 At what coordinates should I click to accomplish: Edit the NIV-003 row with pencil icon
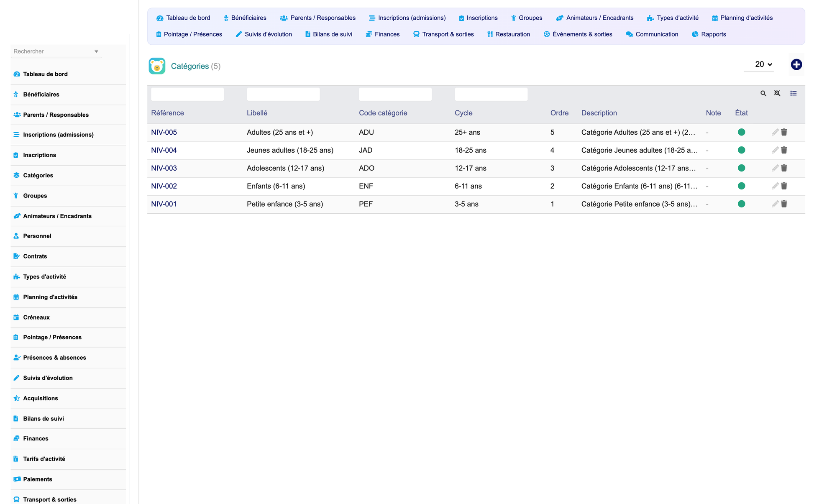click(x=775, y=168)
